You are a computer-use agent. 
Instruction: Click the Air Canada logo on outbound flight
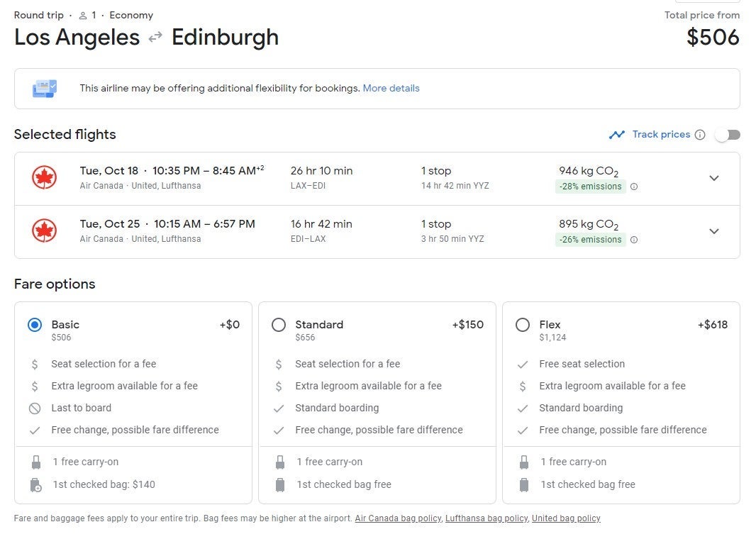coord(44,178)
